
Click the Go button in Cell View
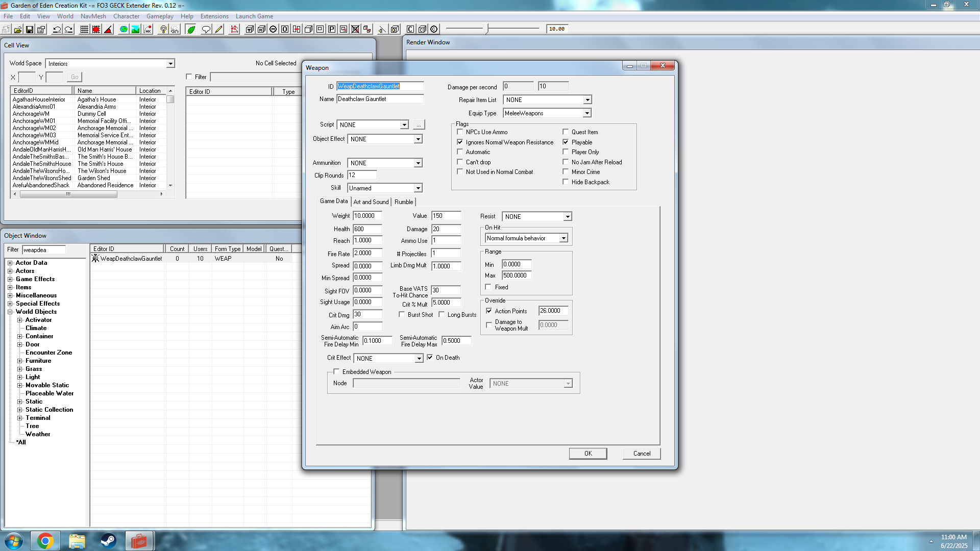75,77
